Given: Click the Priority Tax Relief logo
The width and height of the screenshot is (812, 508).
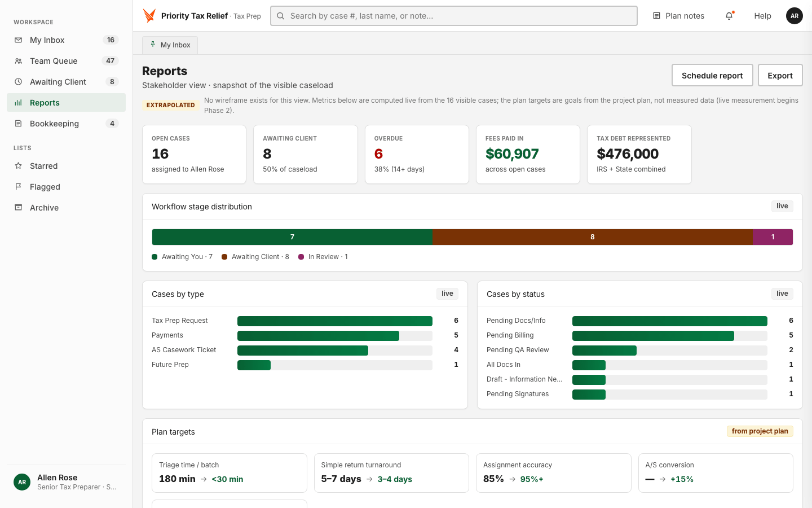Looking at the screenshot, I should [x=149, y=16].
